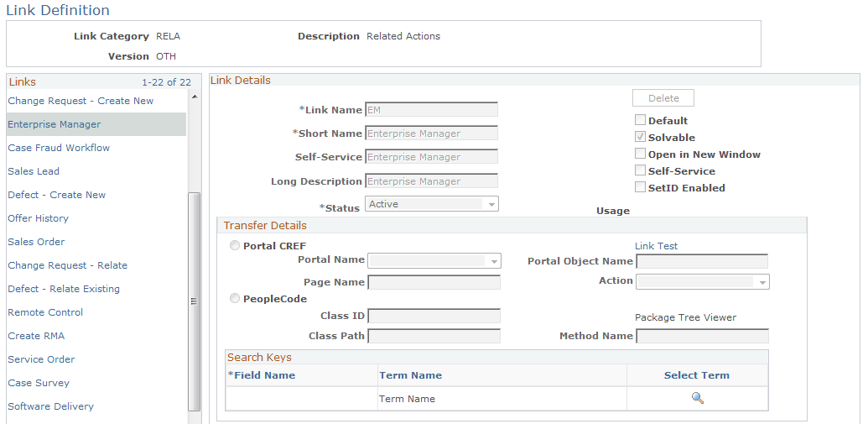
Task: Select Offer History link
Action: [39, 218]
